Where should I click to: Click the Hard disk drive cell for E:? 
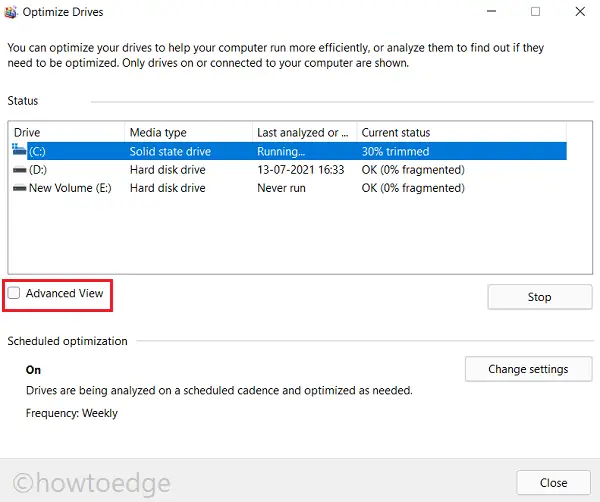pyautogui.click(x=168, y=188)
